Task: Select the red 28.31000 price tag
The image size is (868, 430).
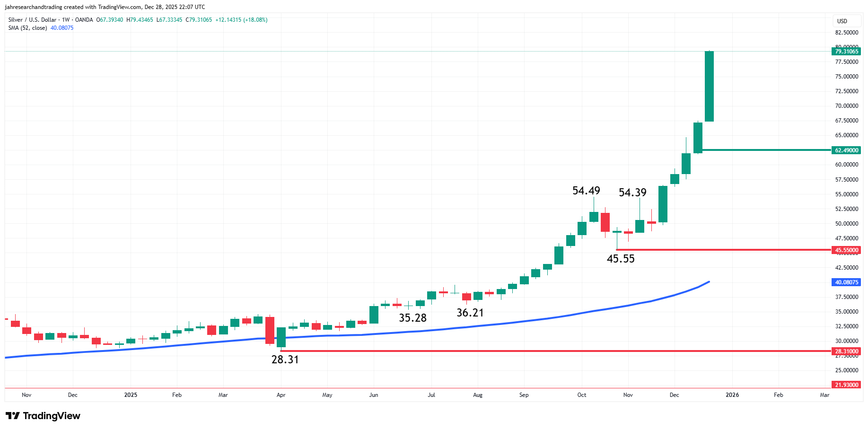Action: (846, 351)
